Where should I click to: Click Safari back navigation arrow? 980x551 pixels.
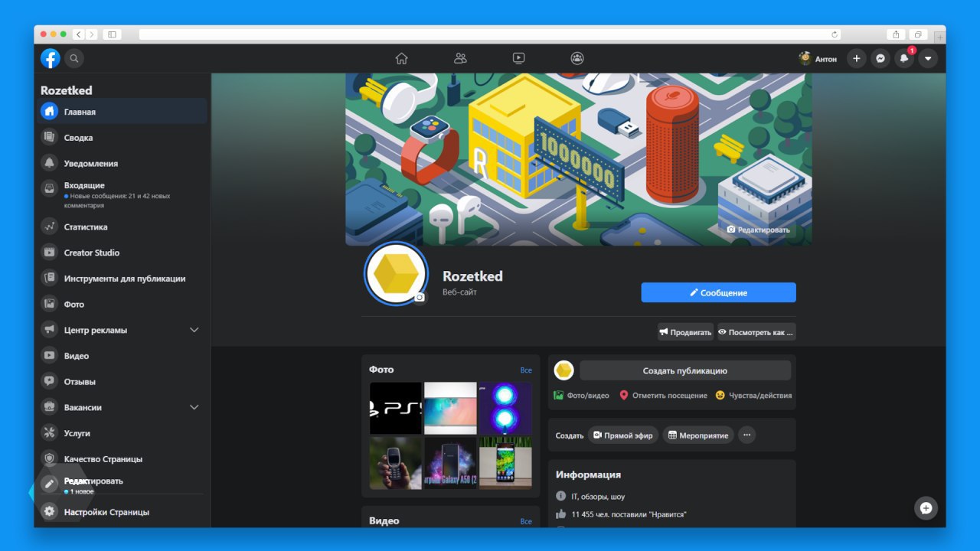pyautogui.click(x=79, y=34)
